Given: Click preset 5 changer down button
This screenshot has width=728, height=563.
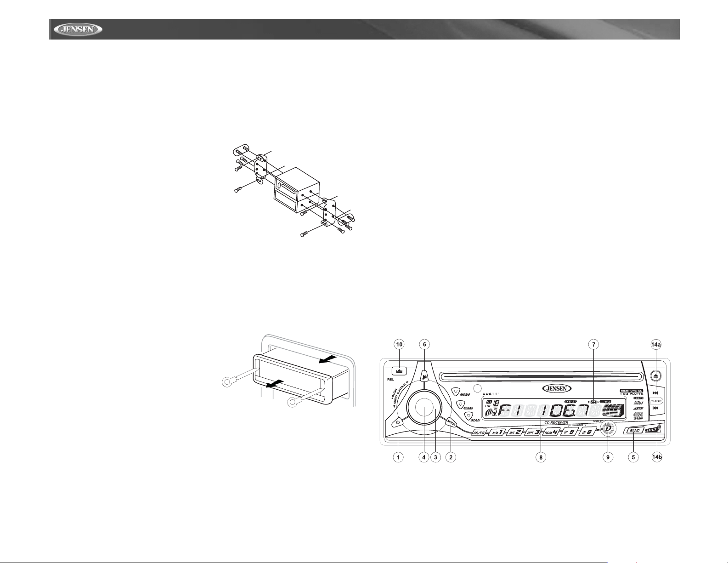Looking at the screenshot, I should coord(570,432).
